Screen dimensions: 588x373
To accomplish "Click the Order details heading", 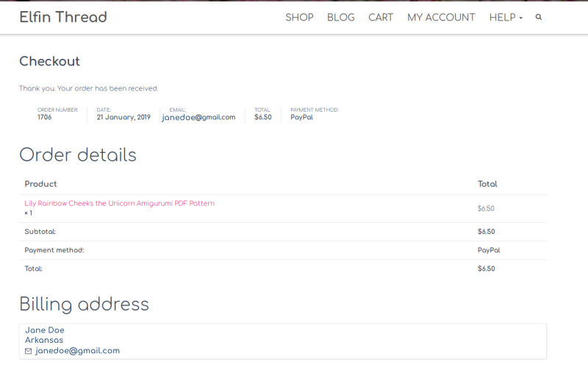I will [78, 154].
